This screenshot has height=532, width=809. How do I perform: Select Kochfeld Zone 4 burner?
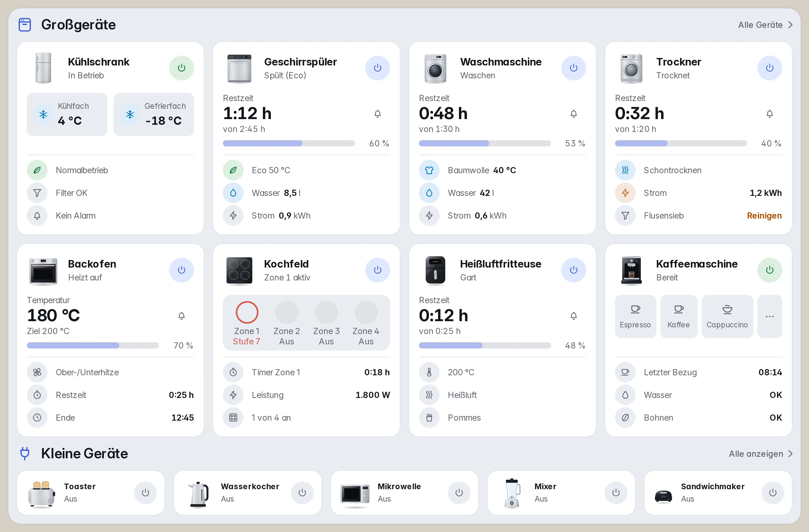pyautogui.click(x=366, y=313)
